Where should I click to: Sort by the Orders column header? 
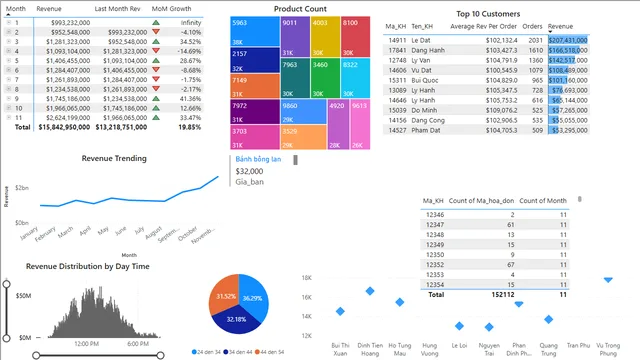tap(532, 26)
